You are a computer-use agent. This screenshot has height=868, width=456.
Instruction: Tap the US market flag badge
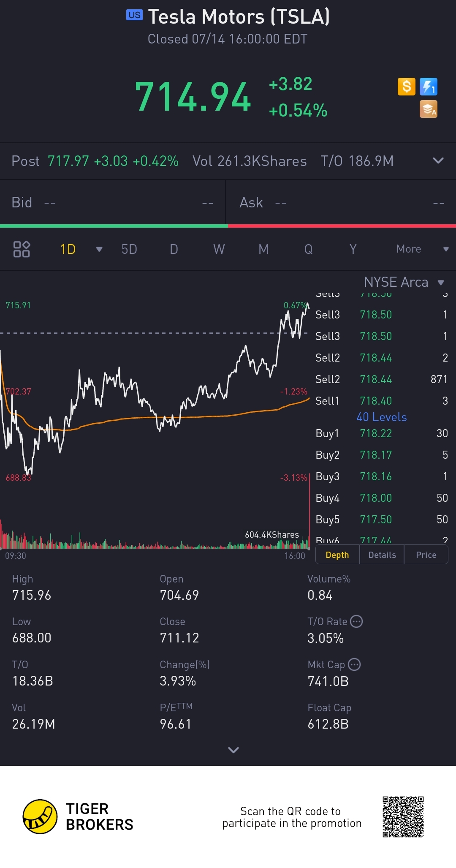[135, 15]
